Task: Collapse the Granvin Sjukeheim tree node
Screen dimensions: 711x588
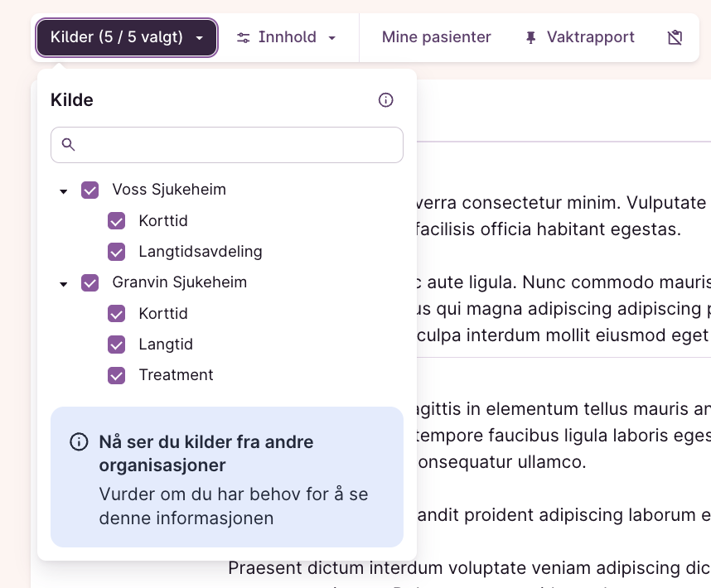Action: tap(64, 284)
